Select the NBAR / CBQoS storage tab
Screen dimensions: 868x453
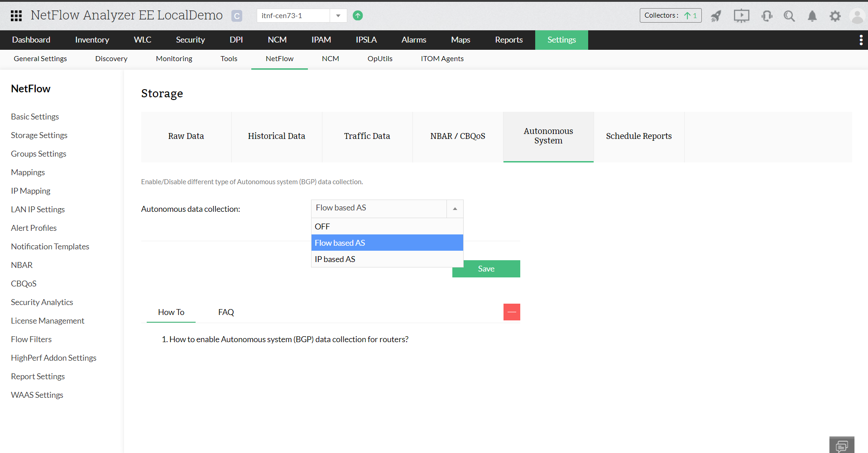pos(458,137)
